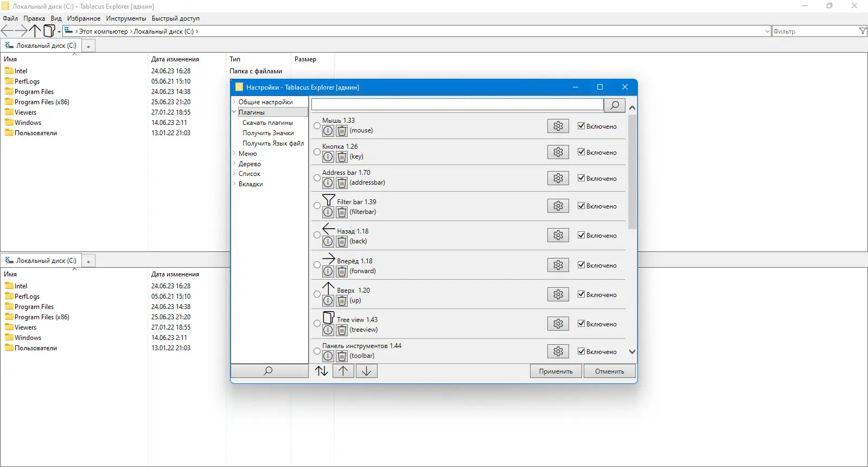The width and height of the screenshot is (868, 467).
Task: Open settings gear for Filter bar plugin
Action: tap(558, 206)
